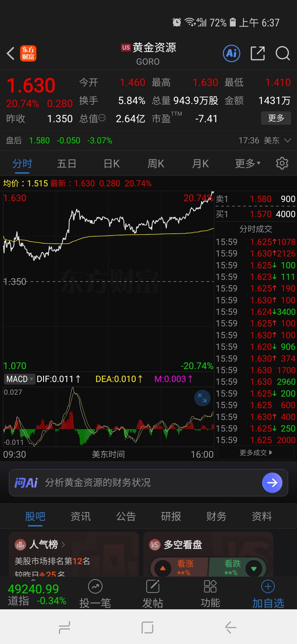
Task: Tap the VS long-short icon
Action: [x=155, y=544]
